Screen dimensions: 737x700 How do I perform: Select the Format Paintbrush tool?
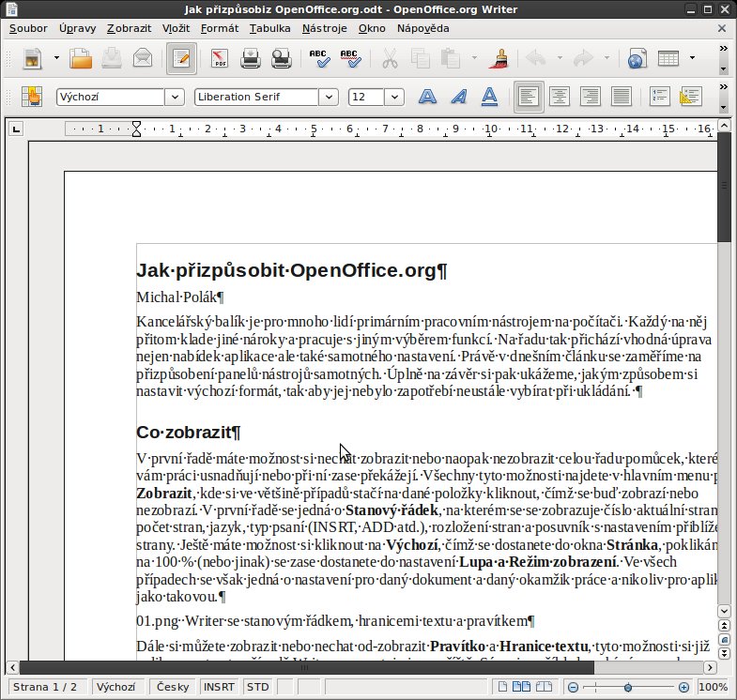coord(499,58)
